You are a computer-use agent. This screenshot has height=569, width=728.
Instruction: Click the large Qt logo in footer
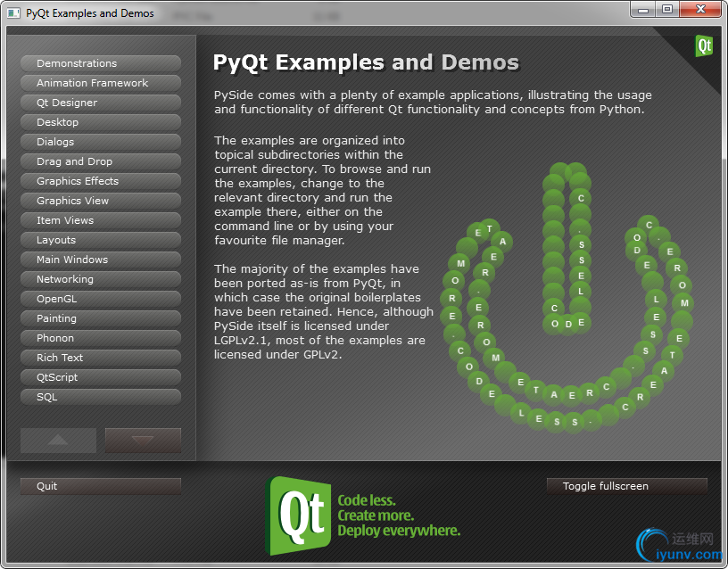(298, 515)
